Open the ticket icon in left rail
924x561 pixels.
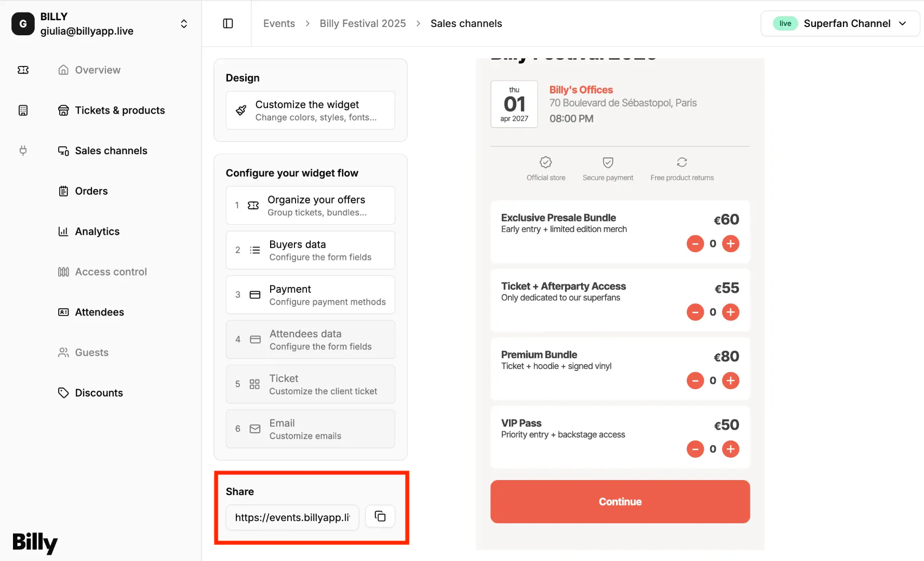pyautogui.click(x=23, y=70)
